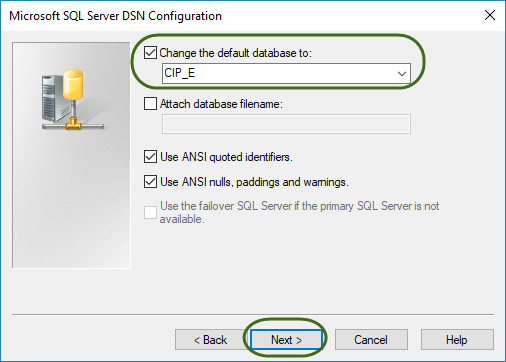This screenshot has width=506, height=362.
Task: Check the failover SQL Server checkbox
Action: (x=150, y=213)
